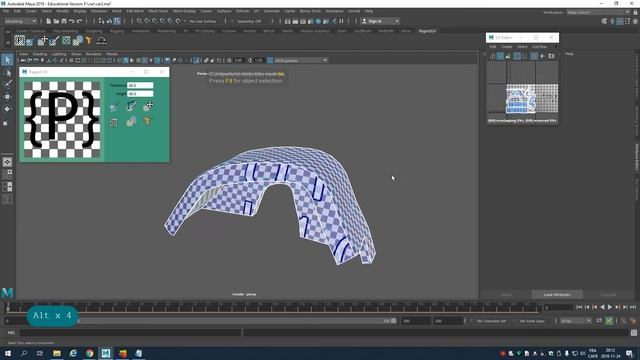Toggle the playback loop button
Image resolution: width=640 pixels, height=360 pixels.
click(x=599, y=321)
